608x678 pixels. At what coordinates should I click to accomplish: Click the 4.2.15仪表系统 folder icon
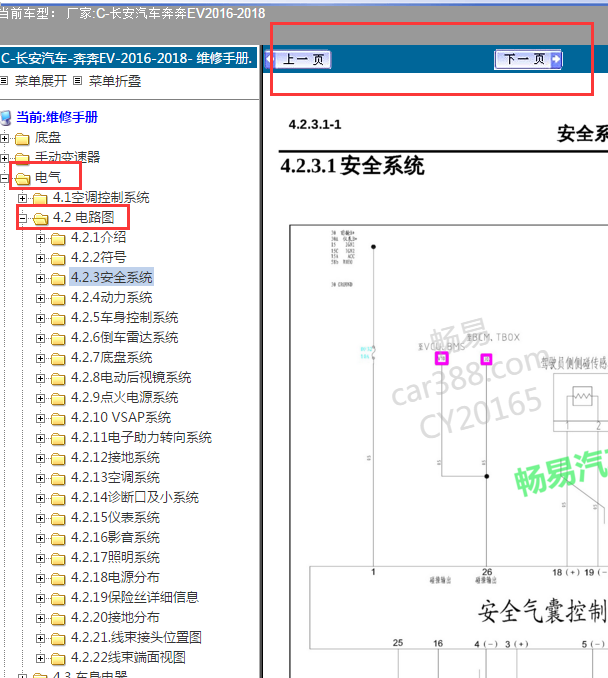pos(58,519)
